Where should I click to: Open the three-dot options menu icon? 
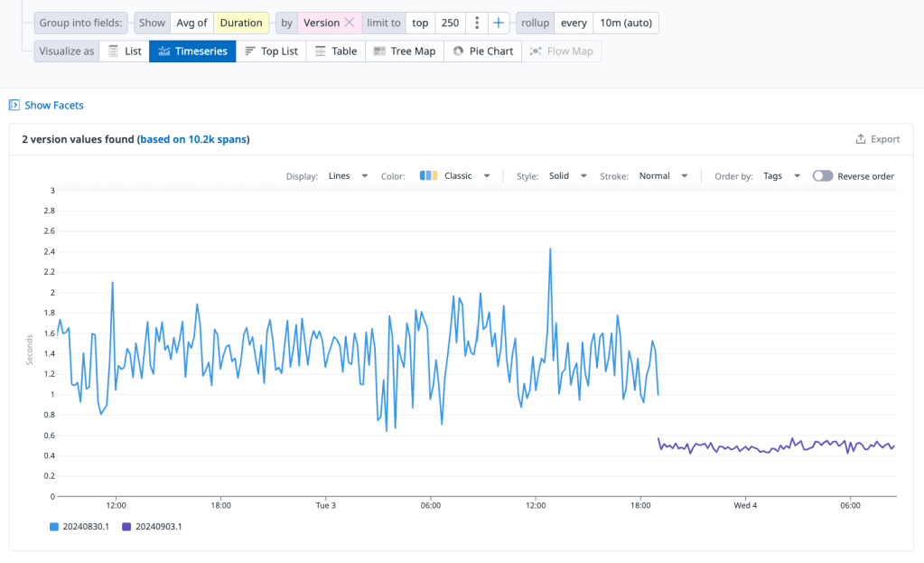477,23
